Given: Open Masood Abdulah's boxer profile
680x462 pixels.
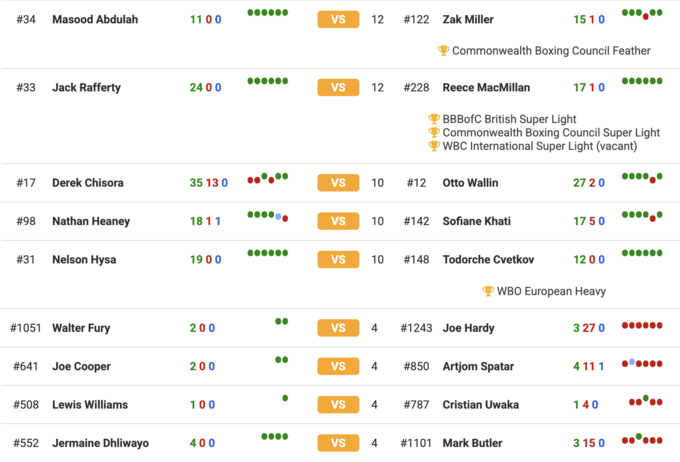Looking at the screenshot, I should click(x=95, y=20).
